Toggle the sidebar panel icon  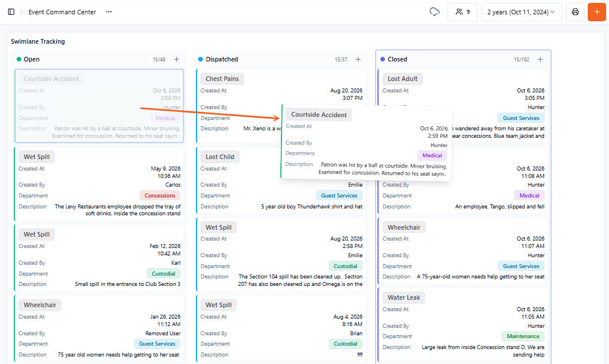pos(11,12)
